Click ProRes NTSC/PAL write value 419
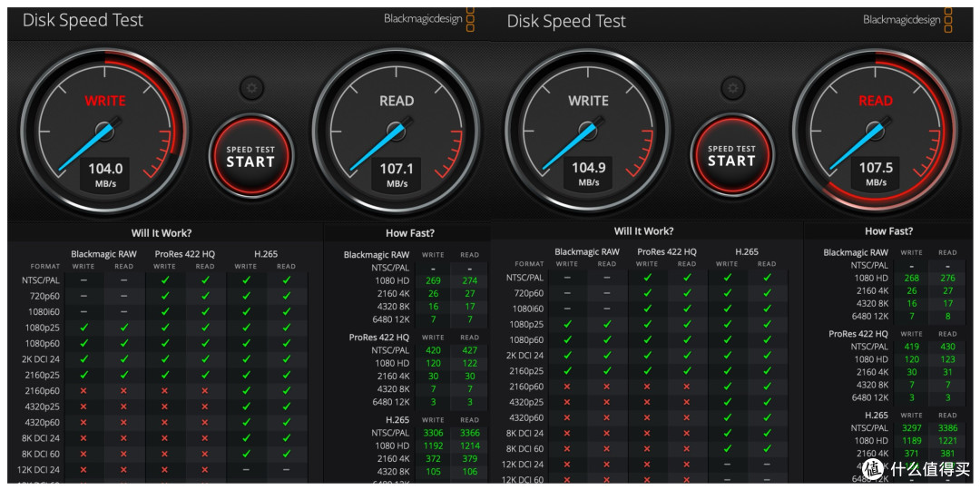 click(x=911, y=347)
